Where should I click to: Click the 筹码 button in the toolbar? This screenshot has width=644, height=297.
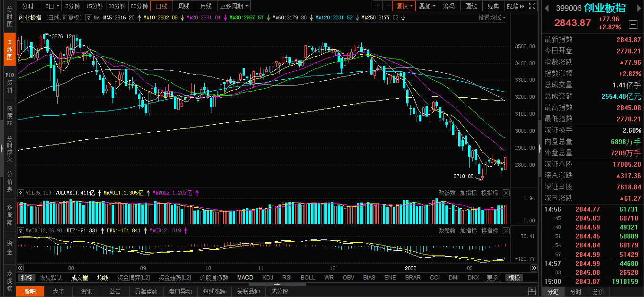[449, 6]
